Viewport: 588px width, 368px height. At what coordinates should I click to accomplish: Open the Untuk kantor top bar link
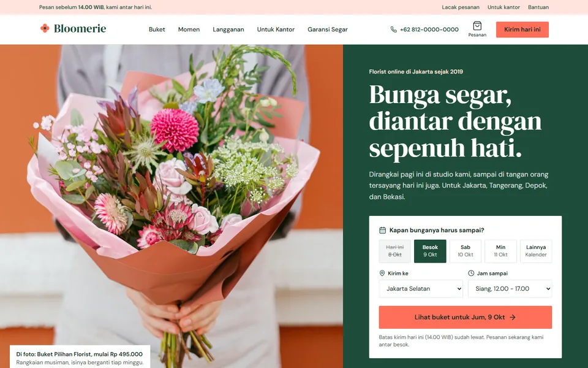point(503,7)
